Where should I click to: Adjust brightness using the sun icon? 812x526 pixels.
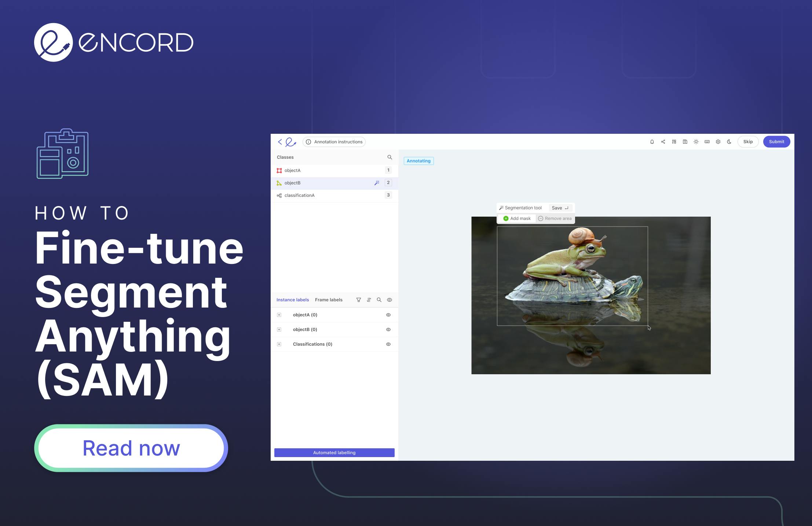pos(696,141)
